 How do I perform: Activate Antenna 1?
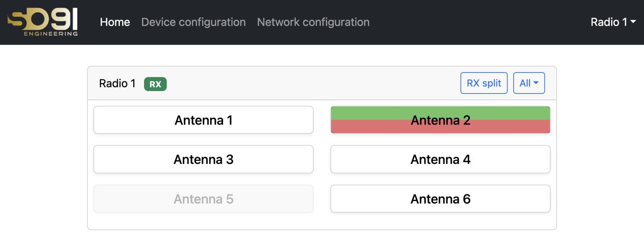pos(203,120)
